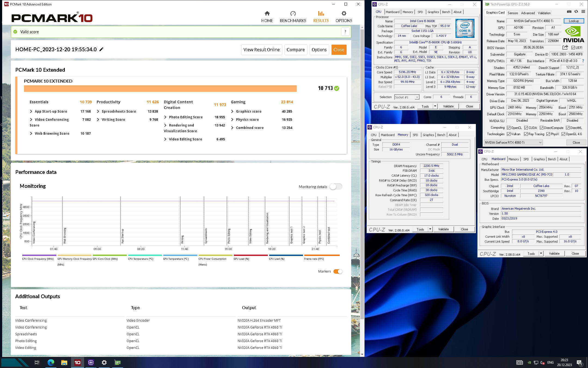Viewport: 588px width, 368px height.
Task: Open the BENCHMARKS gauge icon
Action: (293, 13)
